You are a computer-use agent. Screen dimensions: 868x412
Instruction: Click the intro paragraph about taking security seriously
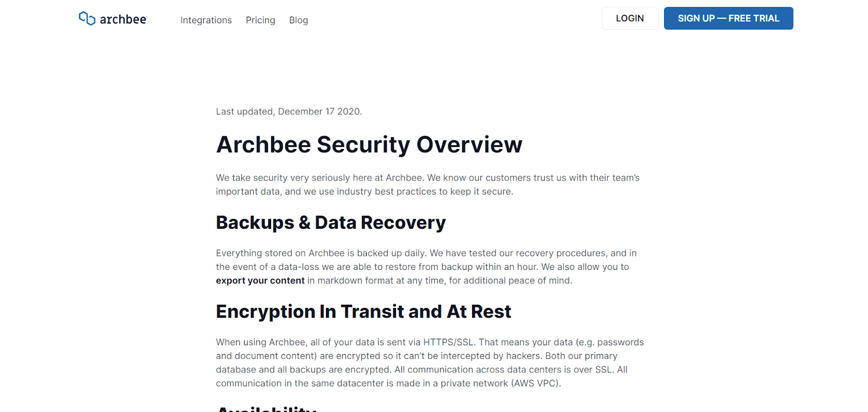(427, 184)
